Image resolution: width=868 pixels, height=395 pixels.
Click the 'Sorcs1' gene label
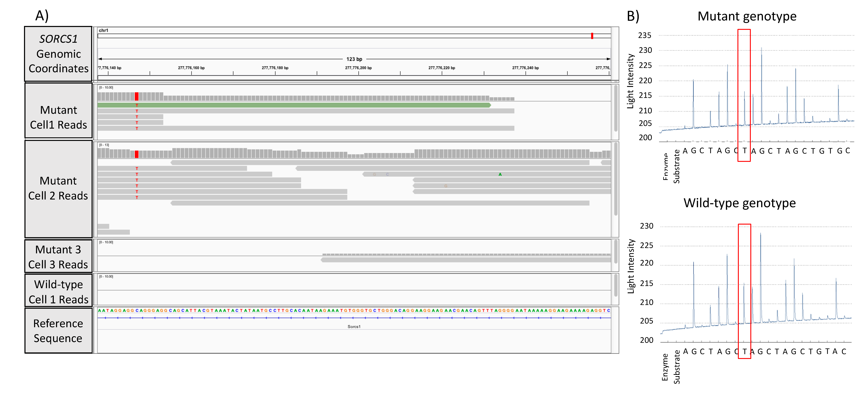(x=354, y=326)
